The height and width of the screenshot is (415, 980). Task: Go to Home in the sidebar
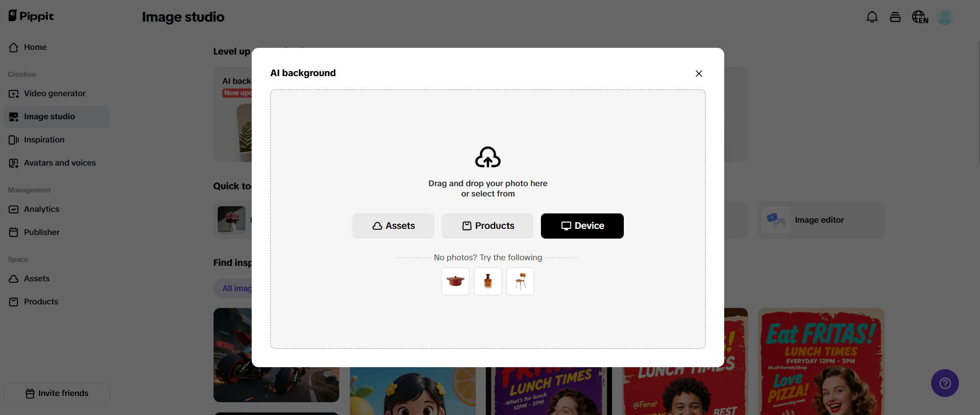(35, 47)
